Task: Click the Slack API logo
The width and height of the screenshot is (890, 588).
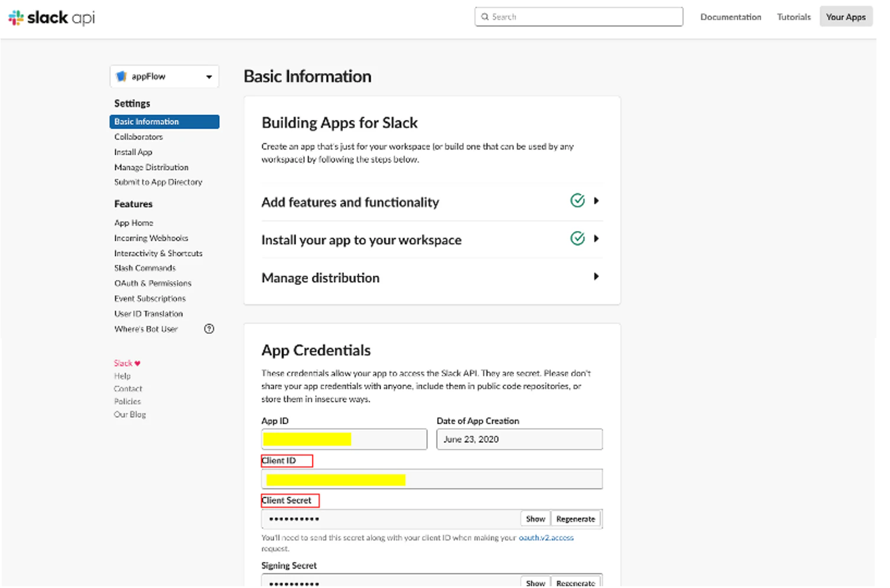Action: pos(51,18)
